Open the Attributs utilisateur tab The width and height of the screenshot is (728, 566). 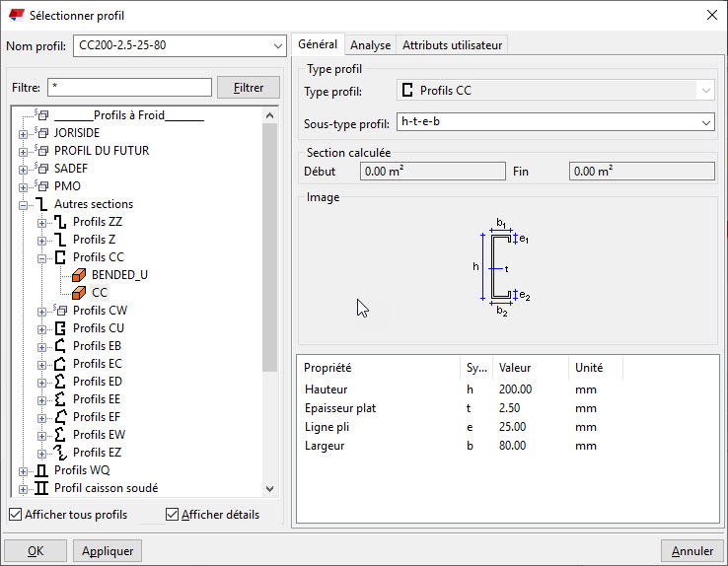pos(452,45)
